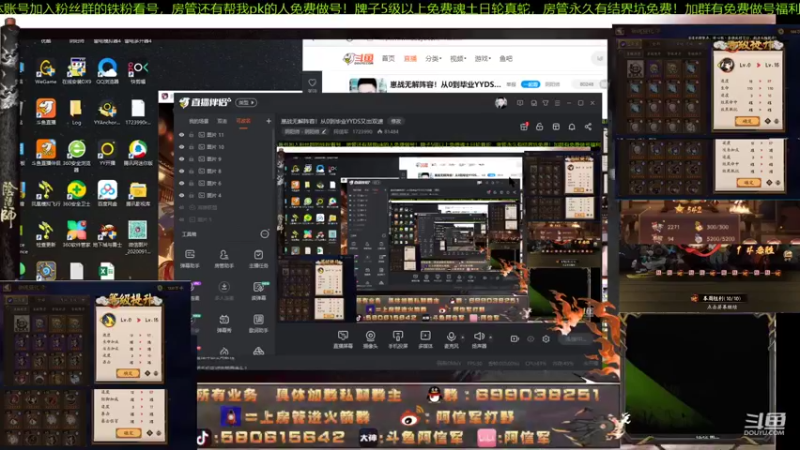The width and height of the screenshot is (800, 450).
Task: Click the 麦克风 microphone icon
Action: 451,339
